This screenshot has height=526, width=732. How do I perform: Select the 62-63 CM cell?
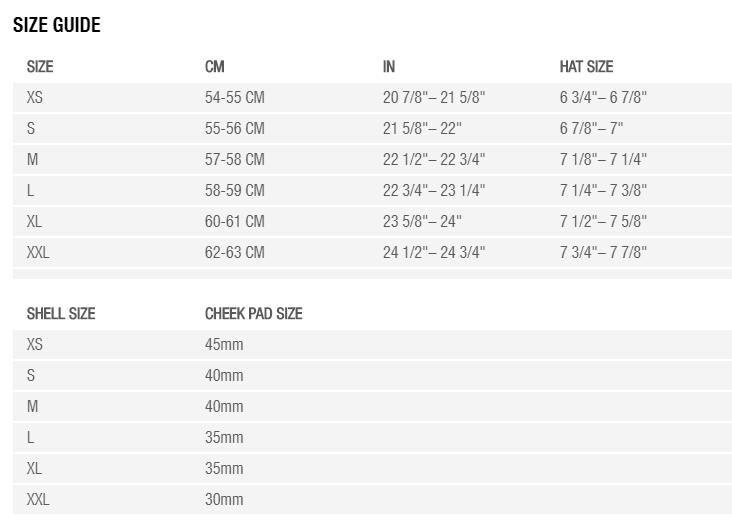coord(235,253)
